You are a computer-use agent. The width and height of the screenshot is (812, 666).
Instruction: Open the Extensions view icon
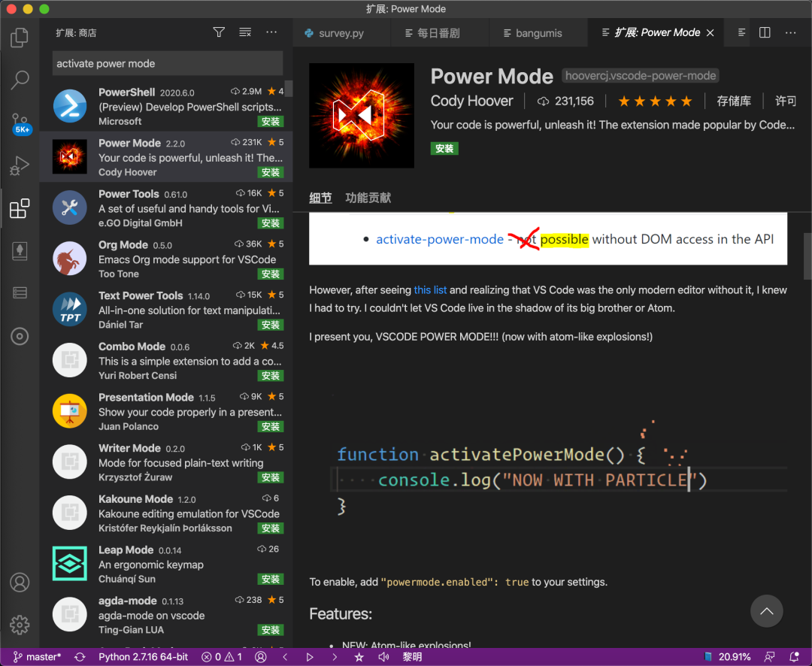20,208
